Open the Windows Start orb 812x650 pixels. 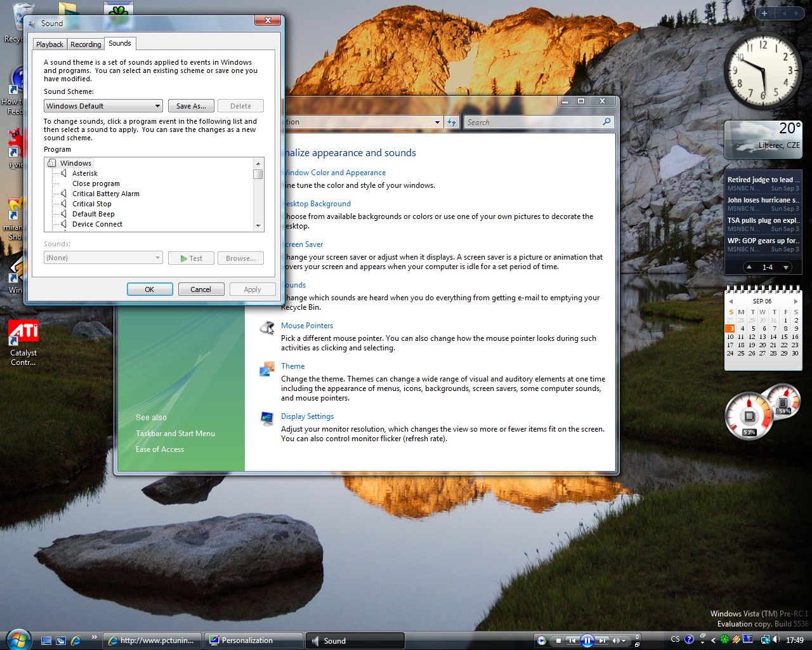pos(18,639)
